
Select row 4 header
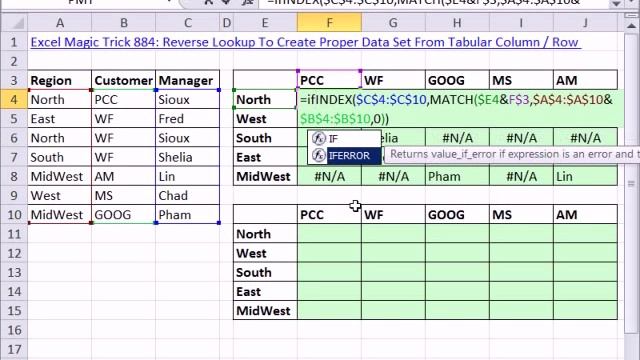click(14, 100)
